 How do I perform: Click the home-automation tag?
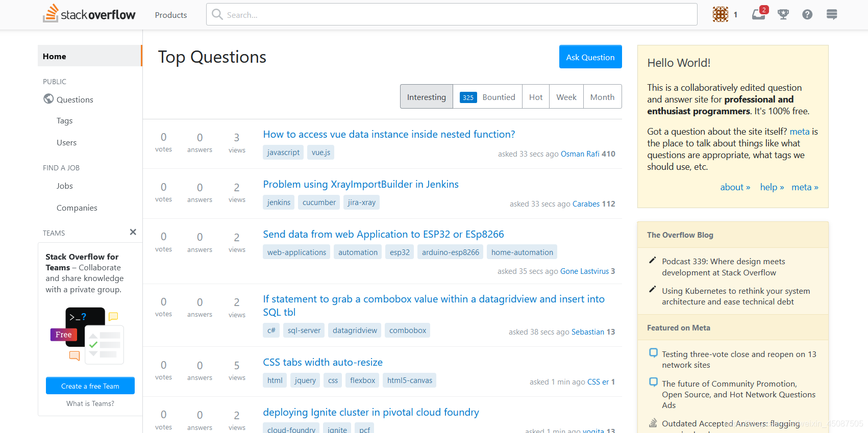(x=522, y=252)
